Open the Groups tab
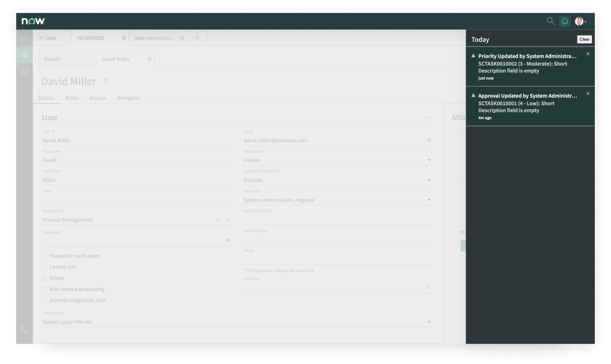Image resolution: width=611 pixels, height=364 pixels. 98,98
